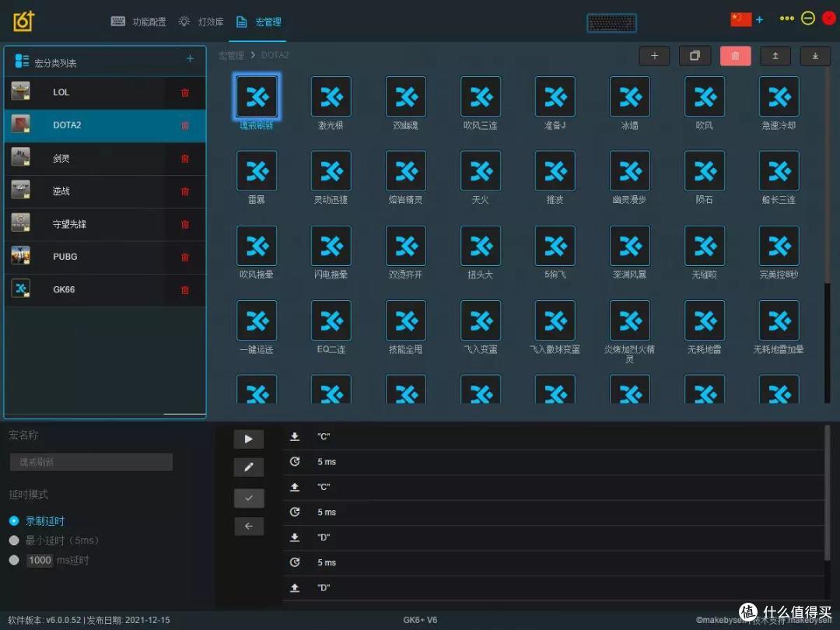Select the 无耗地雷加晕 macro icon

(779, 320)
